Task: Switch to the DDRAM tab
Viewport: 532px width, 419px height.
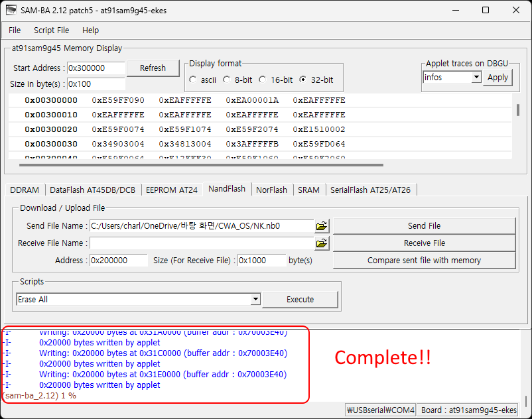Action: click(25, 190)
